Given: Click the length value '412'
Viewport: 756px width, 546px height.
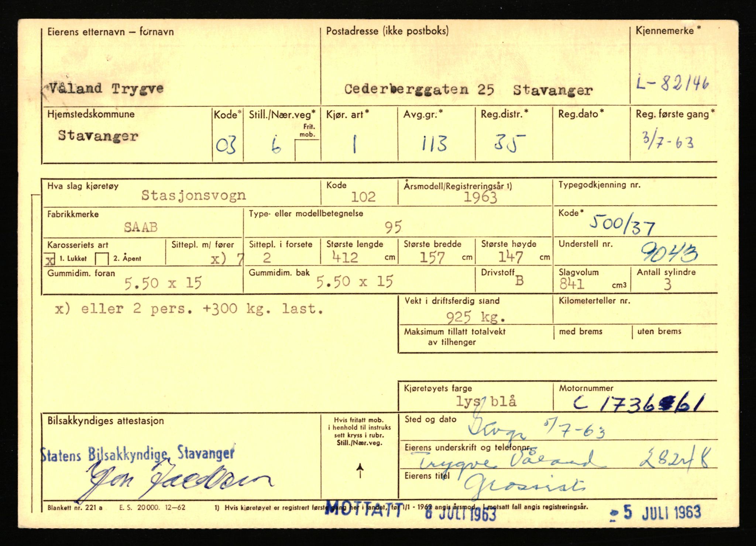Looking at the screenshot, I should click(x=345, y=257).
